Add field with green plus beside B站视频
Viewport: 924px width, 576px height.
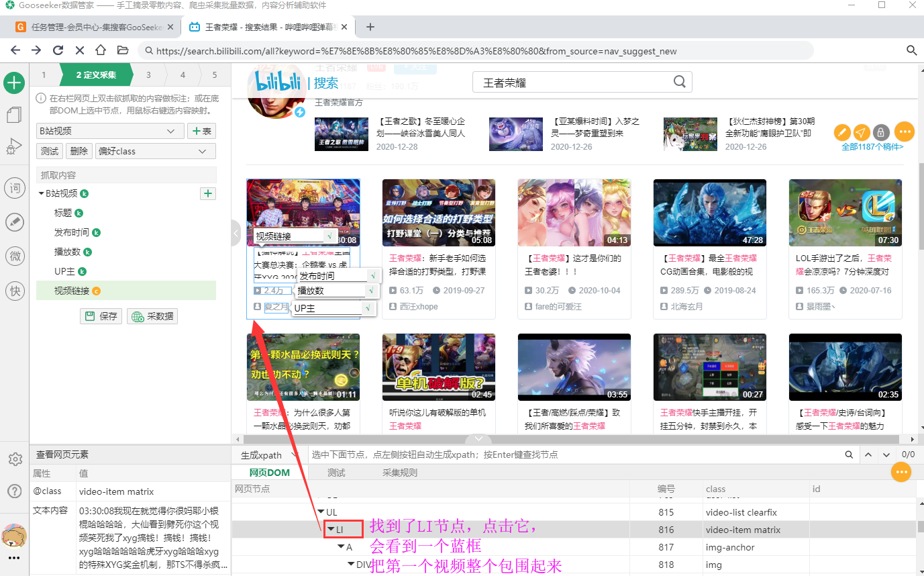(208, 193)
